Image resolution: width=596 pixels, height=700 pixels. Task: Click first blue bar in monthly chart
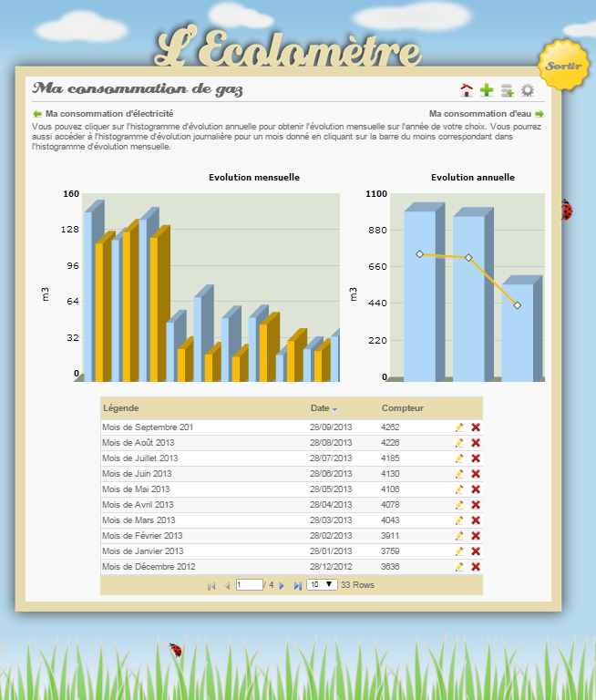88,297
